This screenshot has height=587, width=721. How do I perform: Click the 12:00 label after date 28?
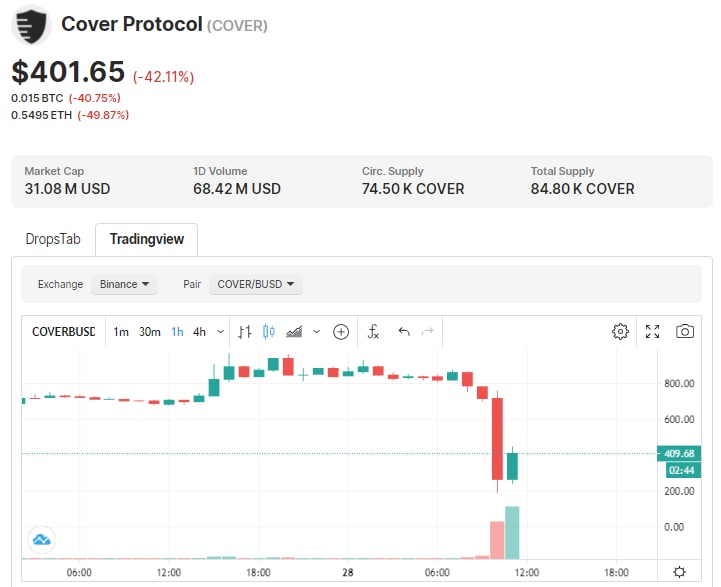[x=526, y=573]
